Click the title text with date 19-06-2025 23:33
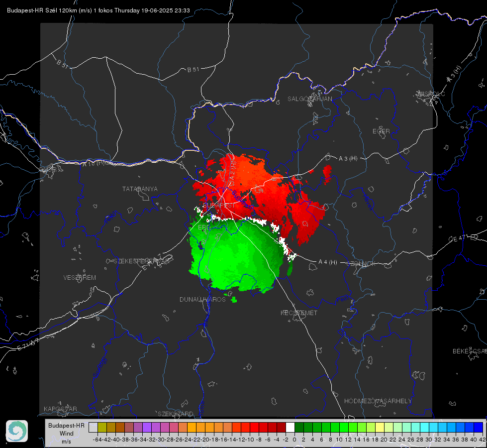Image resolution: width=487 pixels, height=448 pixels. (x=98, y=10)
